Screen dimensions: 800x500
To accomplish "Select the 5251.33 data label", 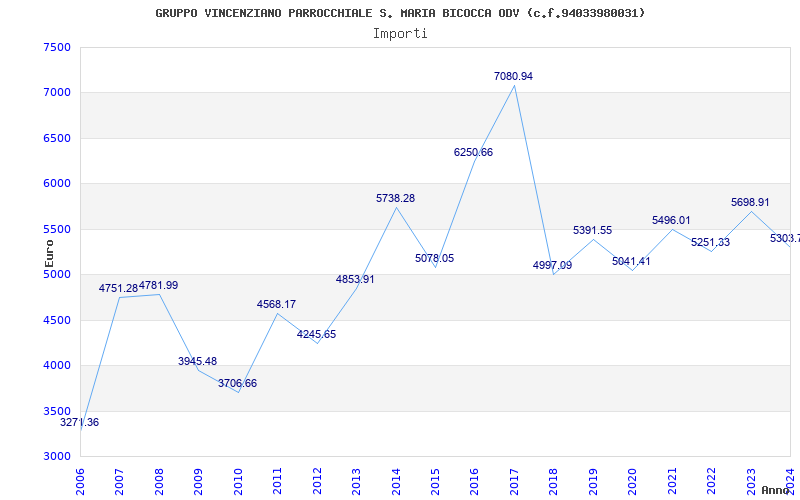I will [x=711, y=243].
